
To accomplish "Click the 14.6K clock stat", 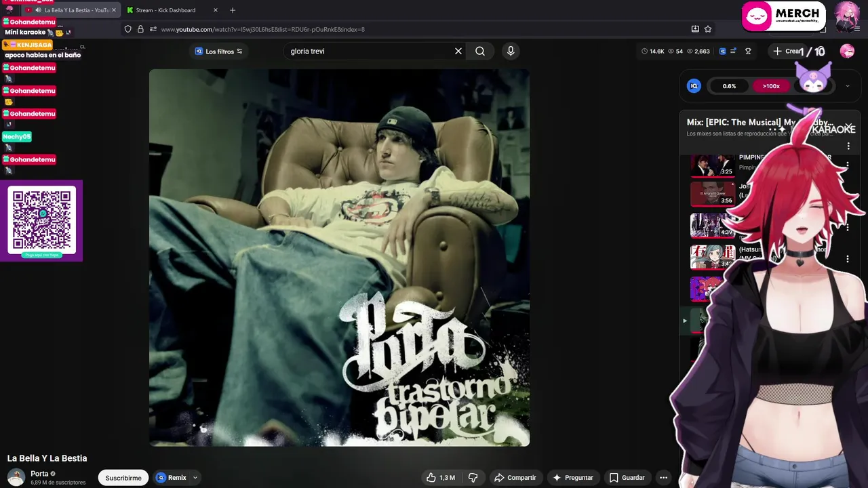I will click(x=653, y=52).
